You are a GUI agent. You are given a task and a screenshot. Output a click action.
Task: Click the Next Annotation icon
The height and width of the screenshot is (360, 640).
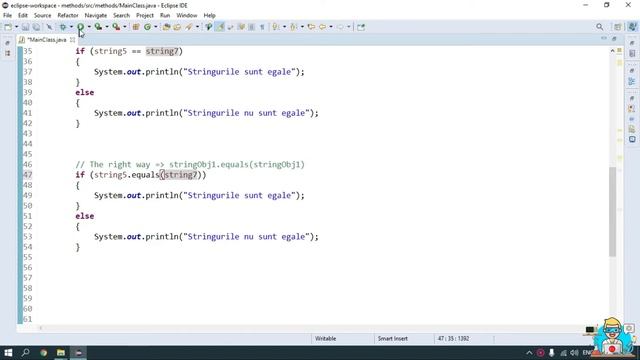pos(276,27)
